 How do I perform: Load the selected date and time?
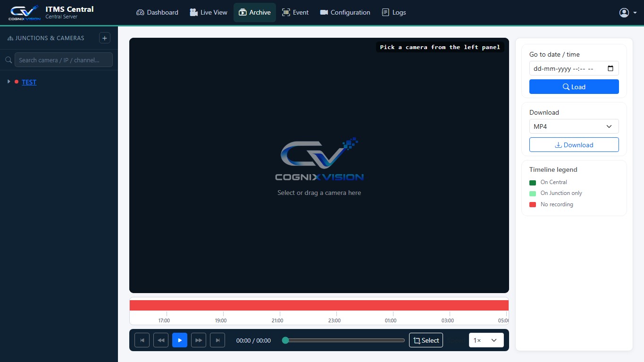tap(574, 87)
